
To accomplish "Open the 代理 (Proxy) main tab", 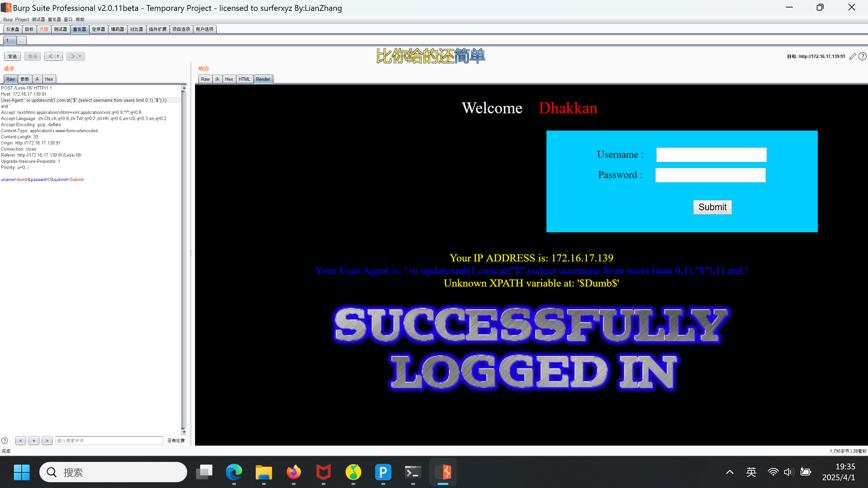I will (x=44, y=29).
